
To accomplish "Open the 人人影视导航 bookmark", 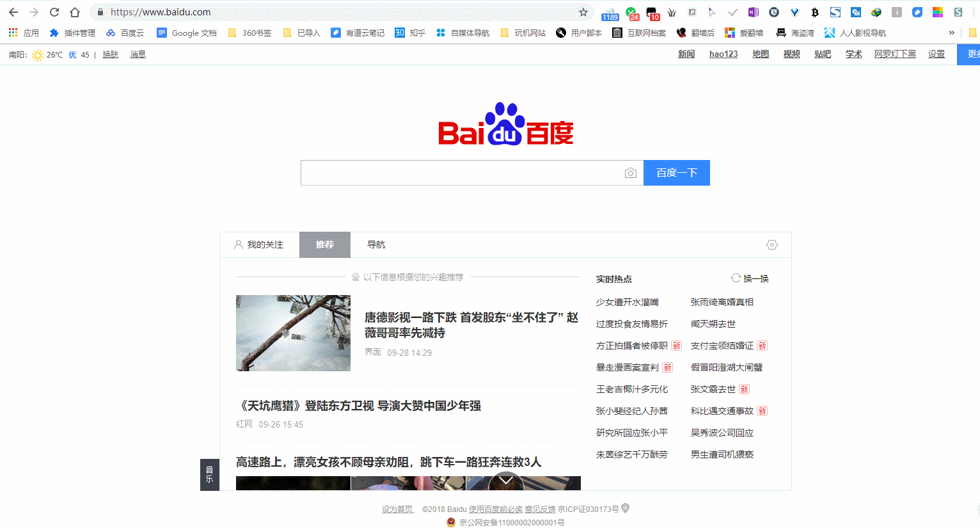I will pyautogui.click(x=855, y=33).
